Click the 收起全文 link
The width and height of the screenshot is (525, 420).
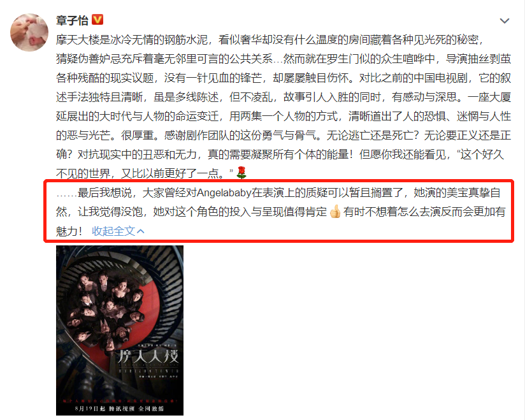(113, 231)
